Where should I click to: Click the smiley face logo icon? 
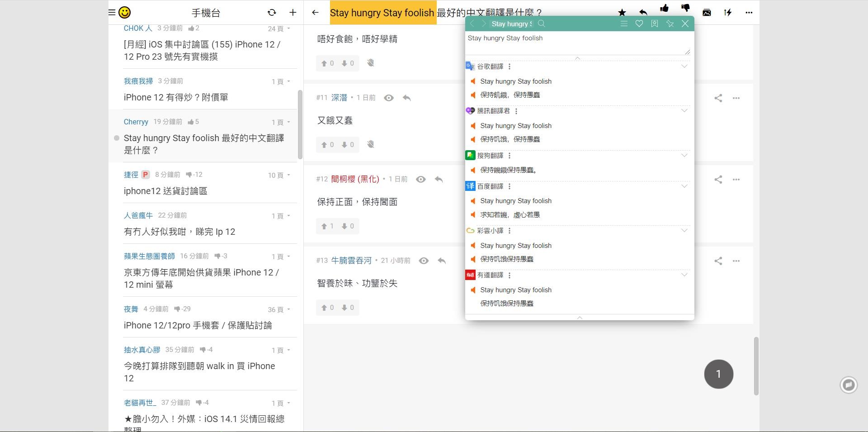(124, 13)
